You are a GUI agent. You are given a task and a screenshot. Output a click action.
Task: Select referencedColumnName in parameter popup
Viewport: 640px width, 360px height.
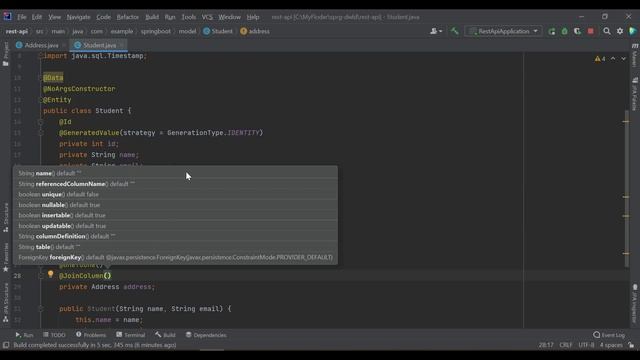click(x=175, y=184)
